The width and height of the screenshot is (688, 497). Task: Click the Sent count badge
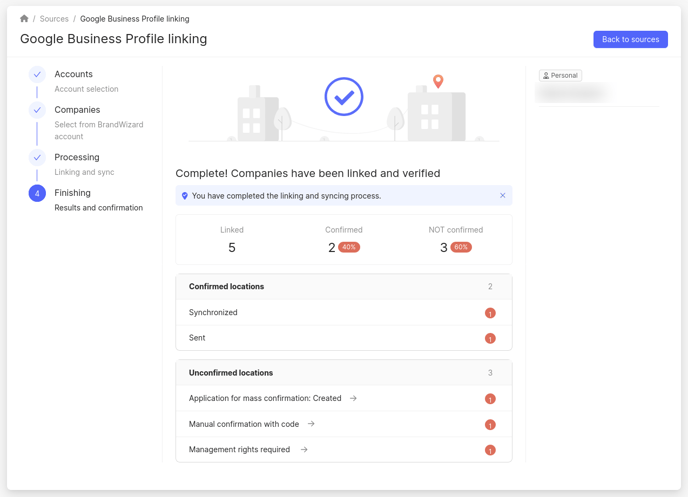pyautogui.click(x=490, y=339)
